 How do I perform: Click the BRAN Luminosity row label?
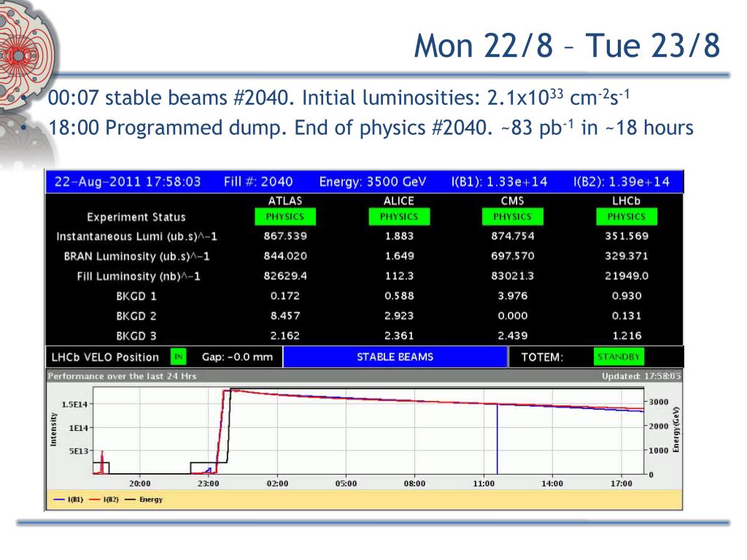coord(136,257)
